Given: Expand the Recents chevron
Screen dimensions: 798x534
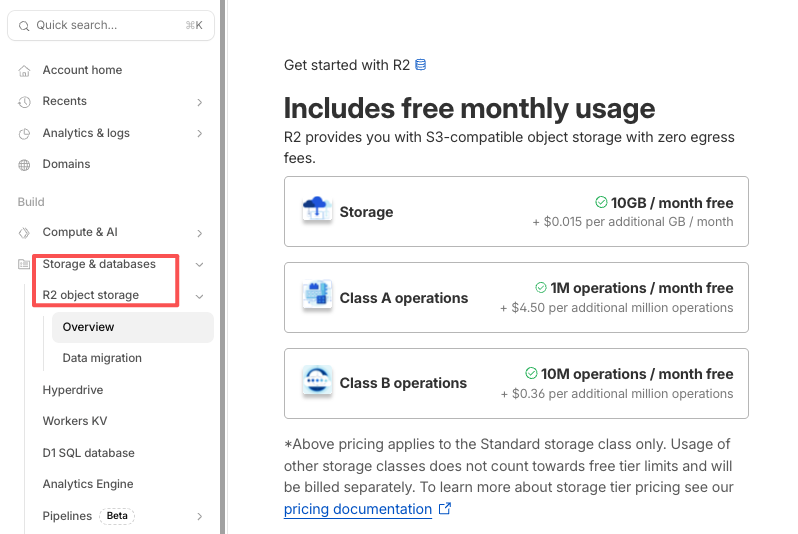Looking at the screenshot, I should (200, 102).
